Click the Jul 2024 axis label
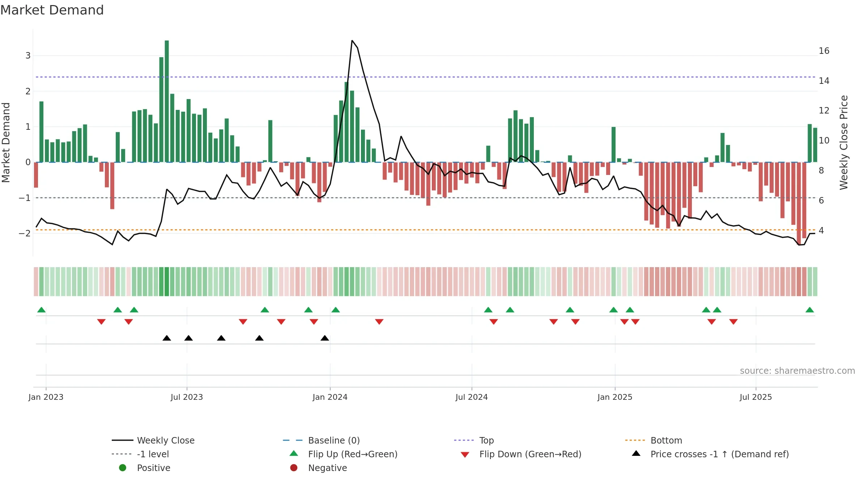 click(x=472, y=397)
